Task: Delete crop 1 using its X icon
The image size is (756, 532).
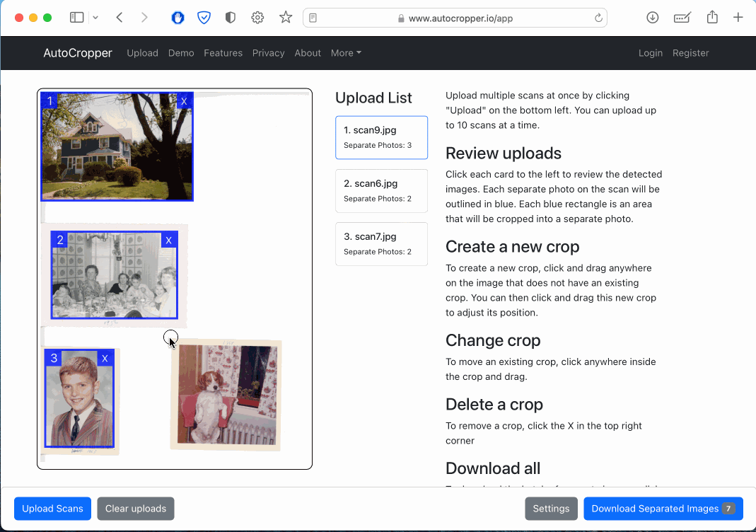Action: (x=184, y=101)
